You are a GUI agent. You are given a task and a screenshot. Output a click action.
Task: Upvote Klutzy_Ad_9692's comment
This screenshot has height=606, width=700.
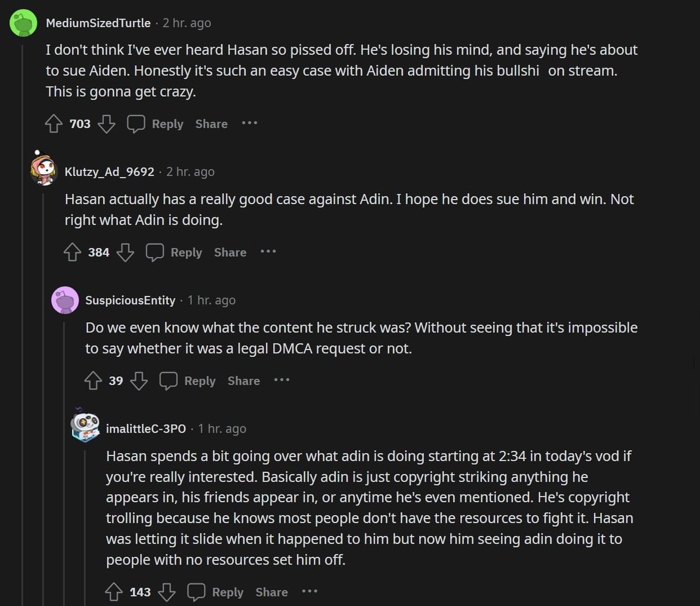pos(72,252)
